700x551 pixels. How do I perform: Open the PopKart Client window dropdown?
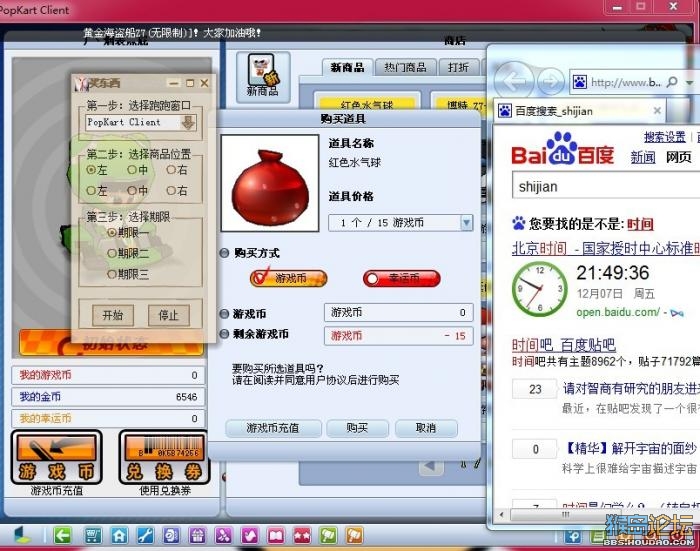188,122
